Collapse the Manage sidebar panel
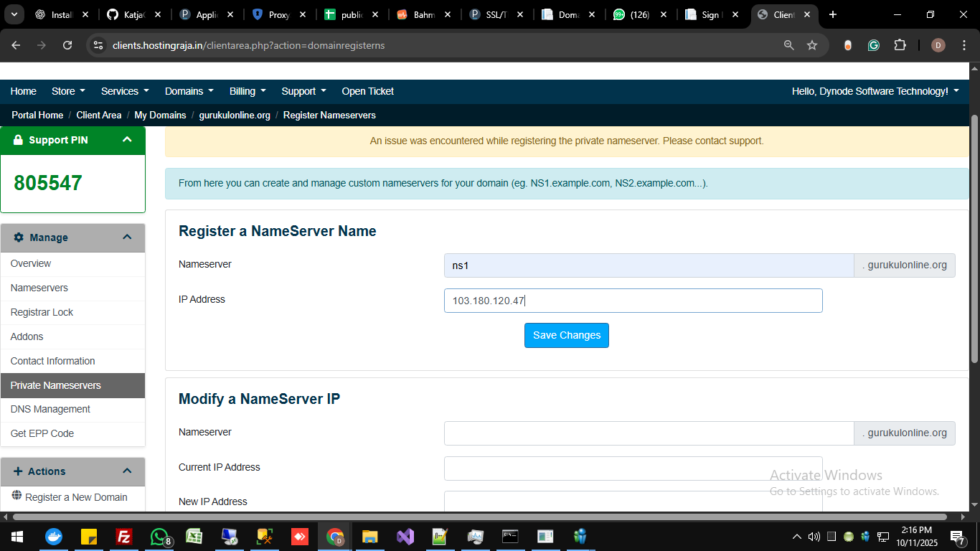Image resolution: width=980 pixels, height=551 pixels. tap(127, 237)
